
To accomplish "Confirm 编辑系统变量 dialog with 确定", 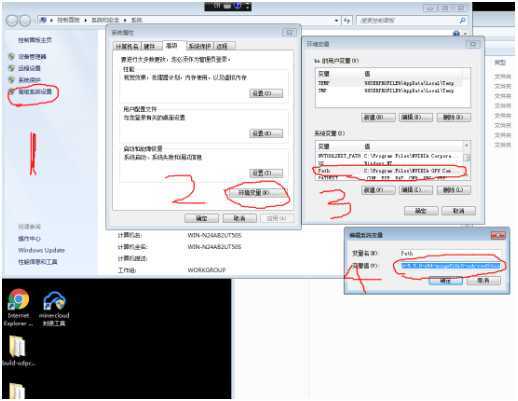I will 446,281.
